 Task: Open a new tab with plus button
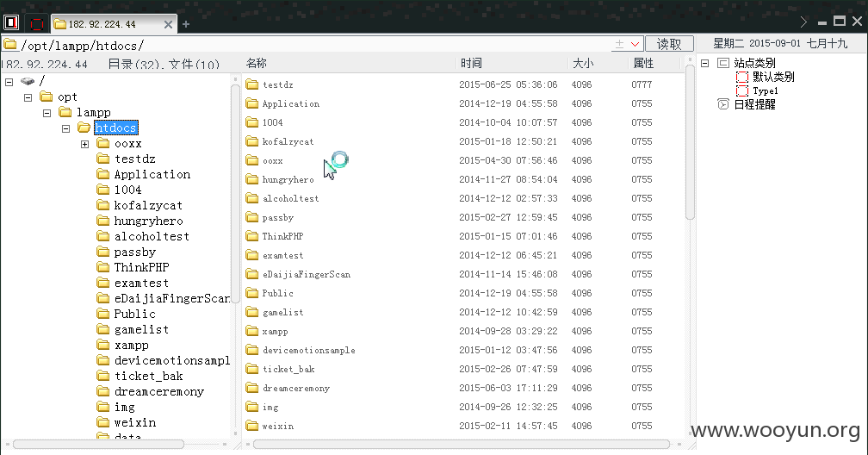tap(186, 24)
